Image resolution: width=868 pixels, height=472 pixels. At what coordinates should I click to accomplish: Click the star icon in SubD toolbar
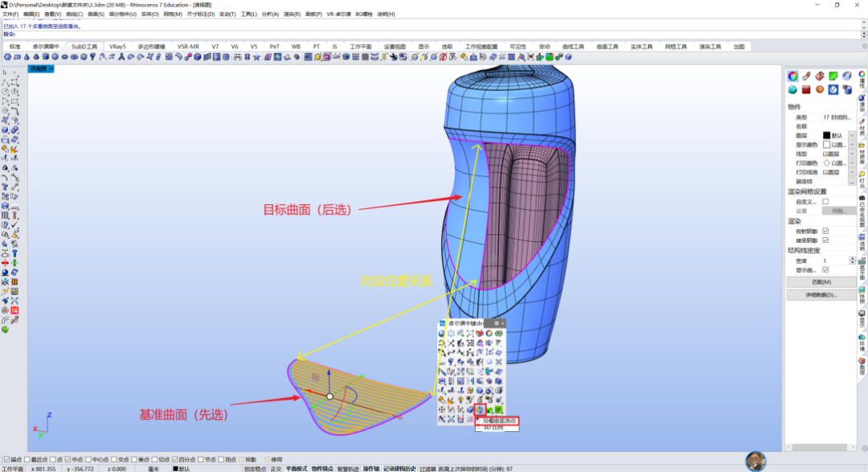[256, 57]
